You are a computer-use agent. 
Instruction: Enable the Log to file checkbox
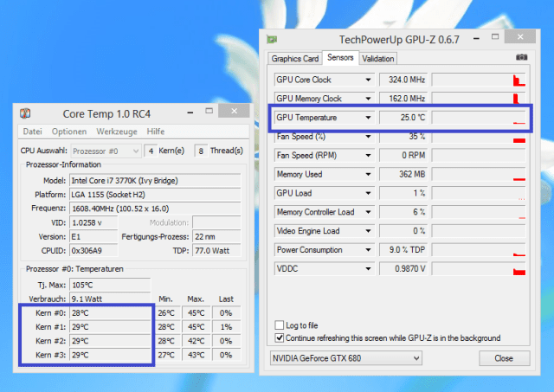pos(279,325)
